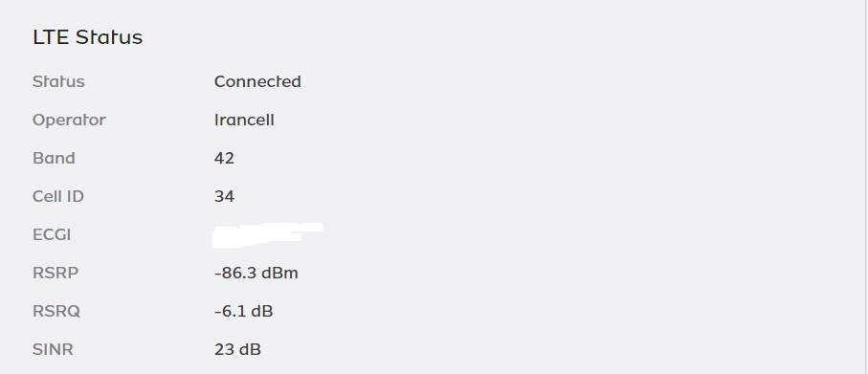Select the Band label

click(54, 158)
